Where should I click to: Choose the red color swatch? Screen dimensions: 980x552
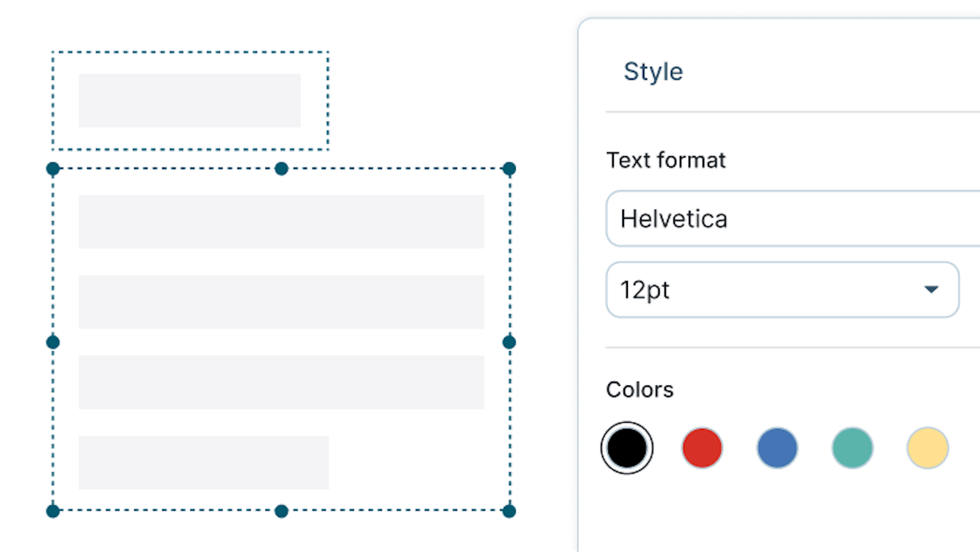(x=702, y=448)
